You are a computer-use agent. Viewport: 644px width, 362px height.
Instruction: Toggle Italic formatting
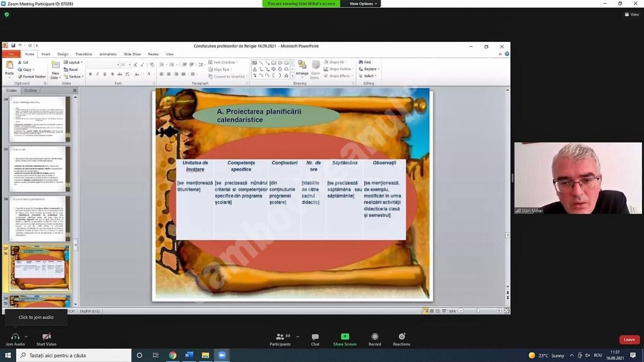click(x=97, y=75)
